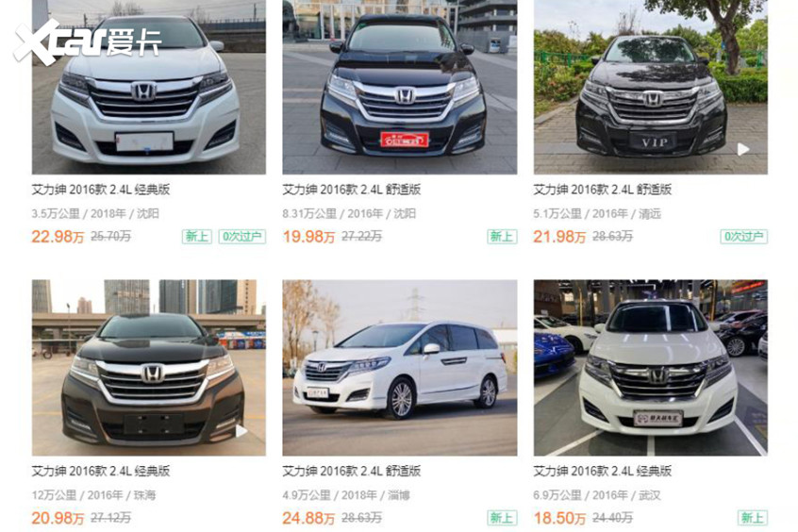798x532 pixels.
Task: Click the 20.98万 price on Zhuhai listing
Action: [x=58, y=518]
